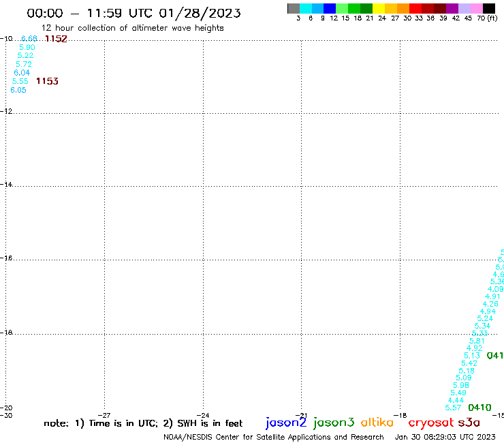Screen dimensions: 504x443
Task: Click the wave height value 4.26
Action: (490, 304)
